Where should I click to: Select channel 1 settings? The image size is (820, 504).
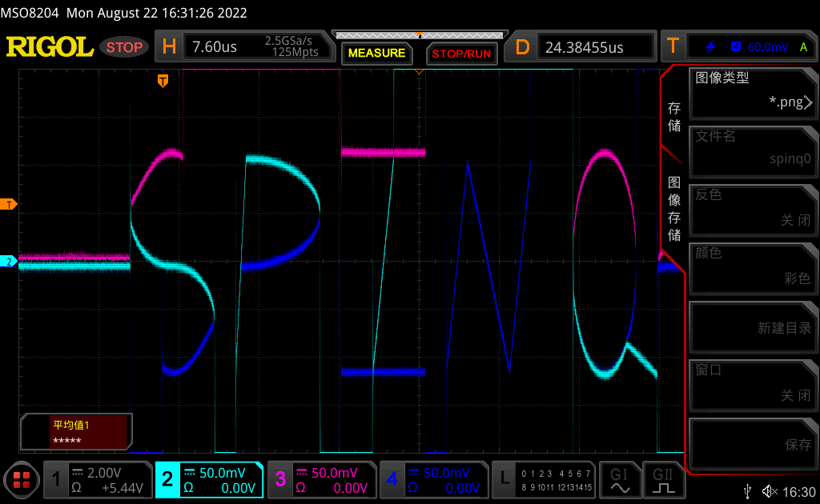coord(96,479)
